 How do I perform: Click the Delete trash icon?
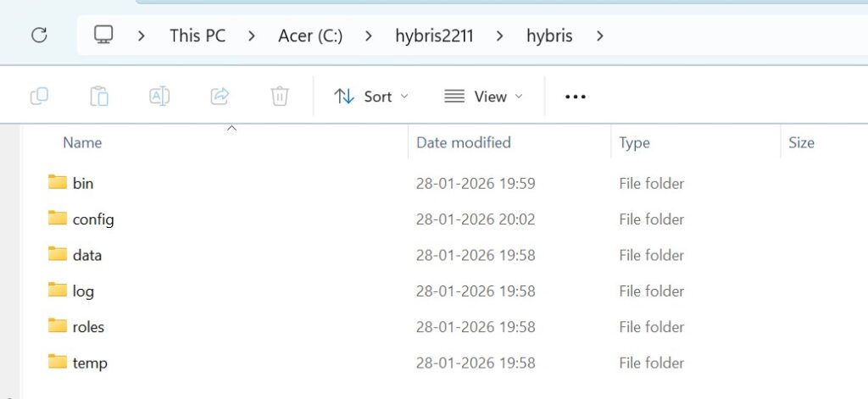click(x=280, y=97)
